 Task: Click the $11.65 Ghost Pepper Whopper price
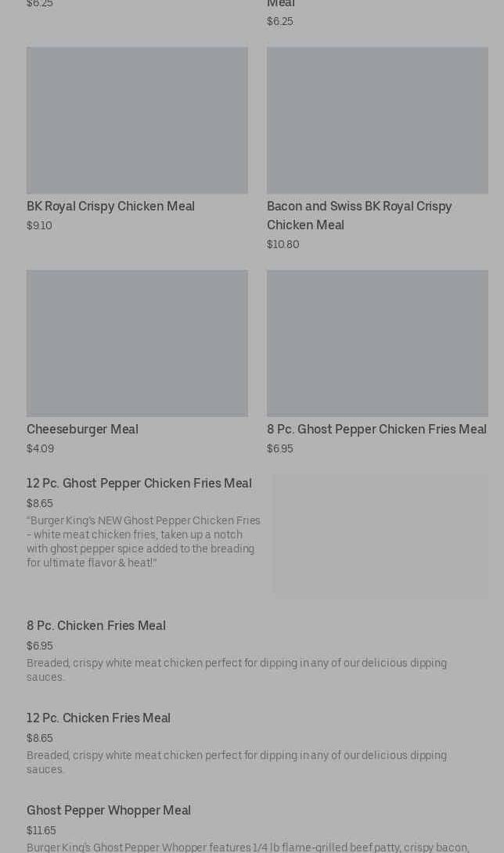tap(41, 831)
